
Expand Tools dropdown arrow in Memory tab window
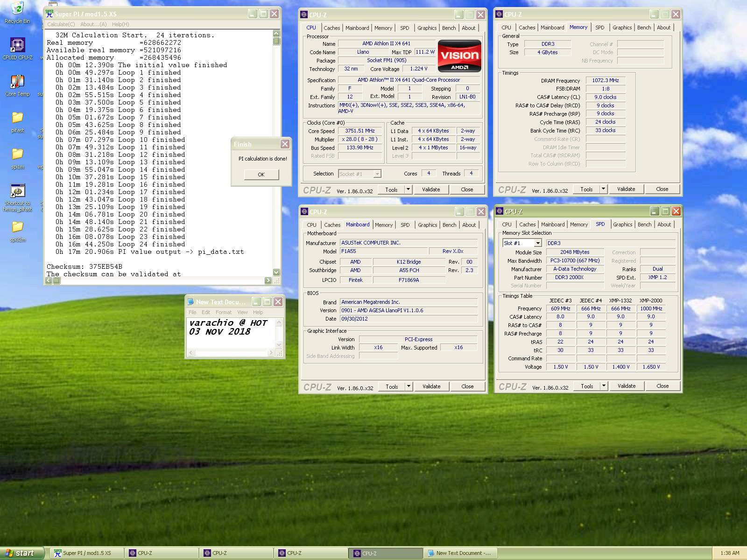pos(603,189)
